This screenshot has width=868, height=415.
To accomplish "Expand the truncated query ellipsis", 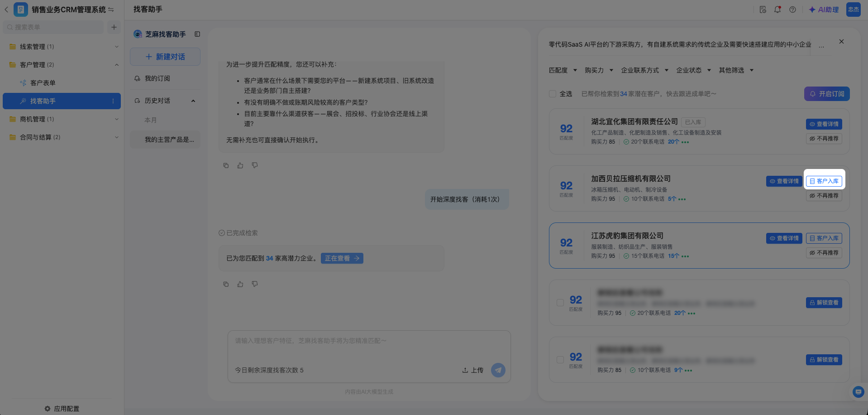I will coord(821,45).
